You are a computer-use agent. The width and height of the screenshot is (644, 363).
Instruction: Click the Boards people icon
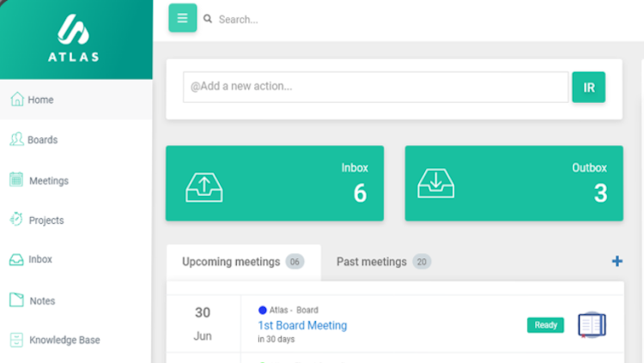[16, 139]
